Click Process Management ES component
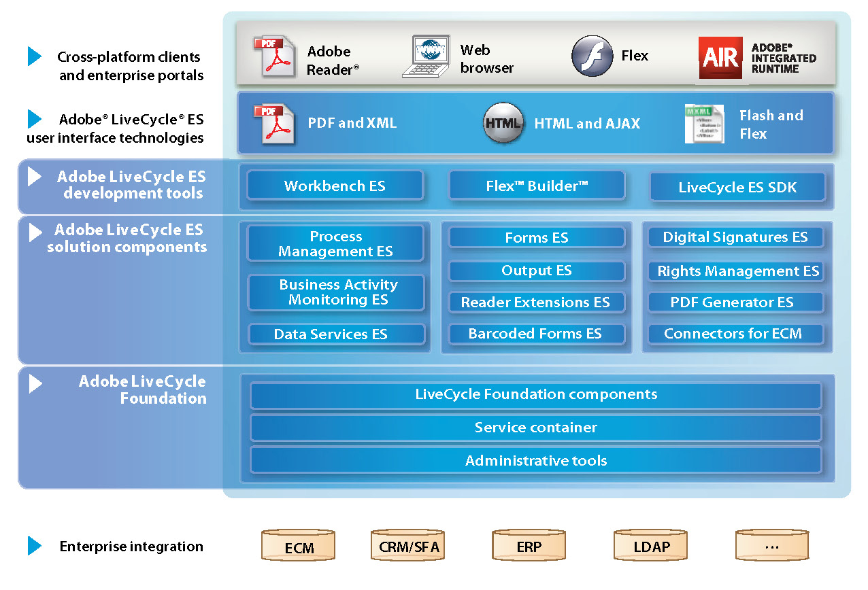This screenshot has height=590, width=868. click(x=335, y=243)
